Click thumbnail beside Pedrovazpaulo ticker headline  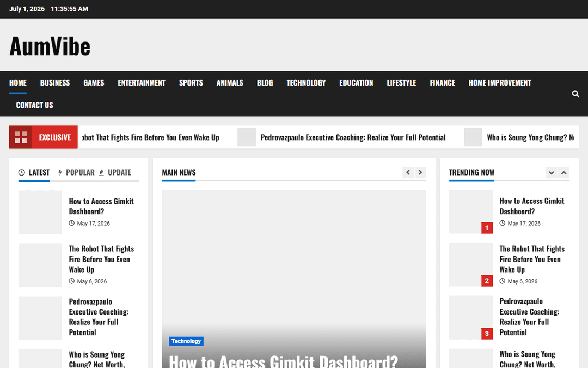(247, 137)
